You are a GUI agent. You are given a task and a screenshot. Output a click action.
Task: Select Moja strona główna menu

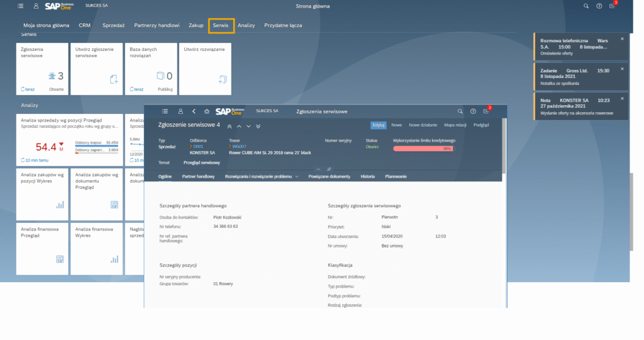tap(47, 25)
